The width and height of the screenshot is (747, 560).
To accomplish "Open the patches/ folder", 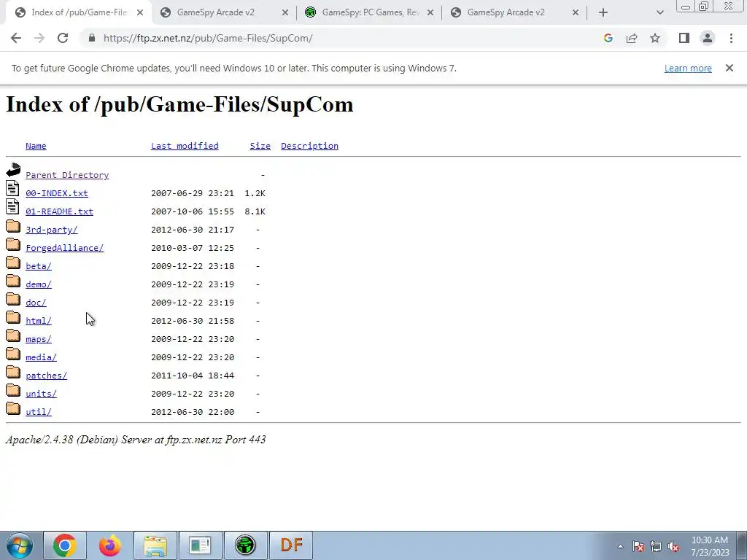I will pos(46,376).
